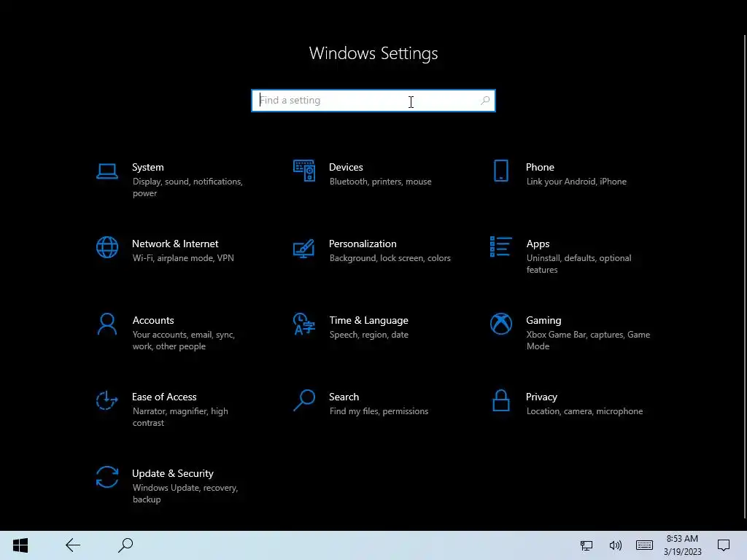Select the Time & Language title
Screen dimensions: 747x560
(368, 321)
